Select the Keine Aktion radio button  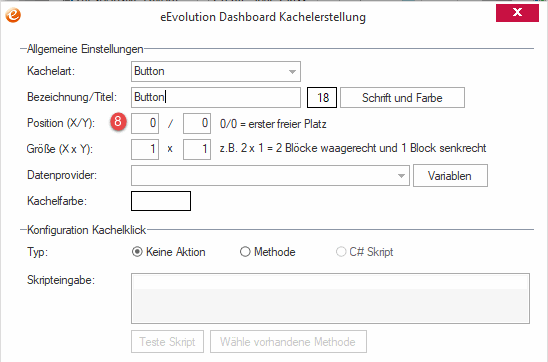pyautogui.click(x=137, y=252)
